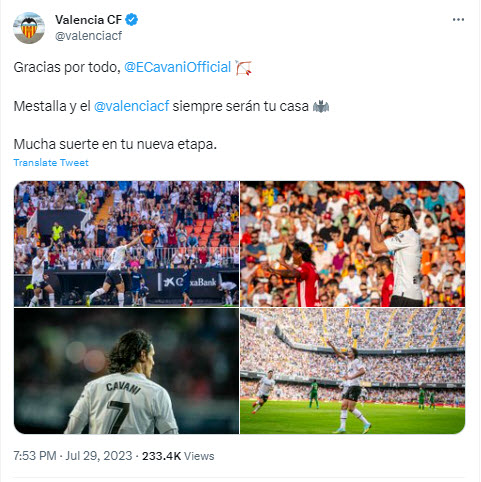Open photo of Cavani applauding fans
481x482 pixels.
click(352, 244)
